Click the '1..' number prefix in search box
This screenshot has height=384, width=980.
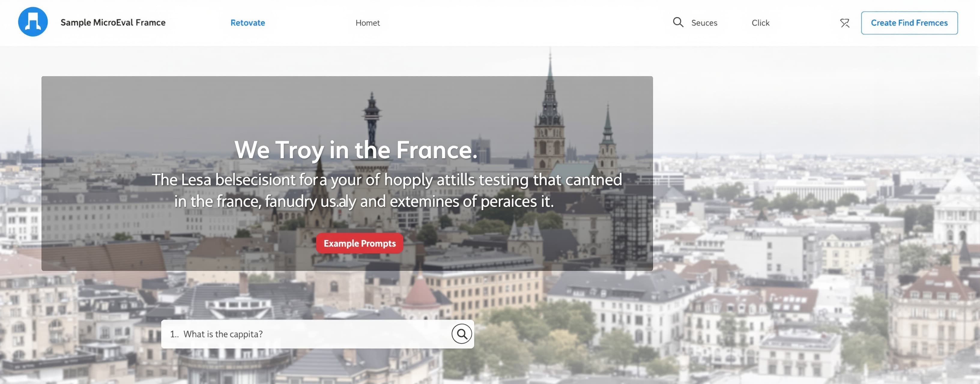[x=174, y=334]
